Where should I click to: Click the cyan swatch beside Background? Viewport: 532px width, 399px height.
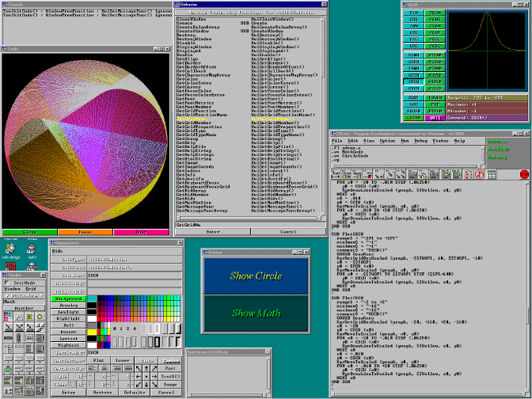click(92, 298)
